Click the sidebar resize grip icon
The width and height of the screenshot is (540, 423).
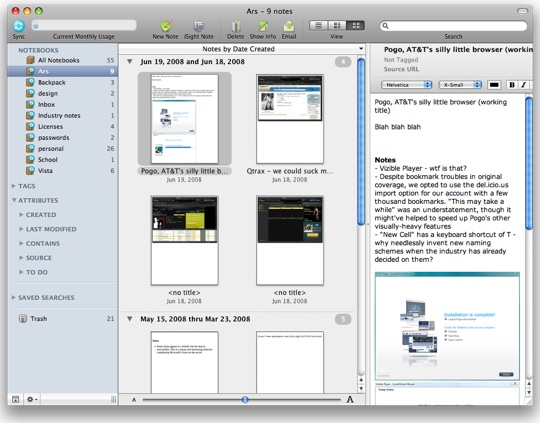[x=113, y=400]
